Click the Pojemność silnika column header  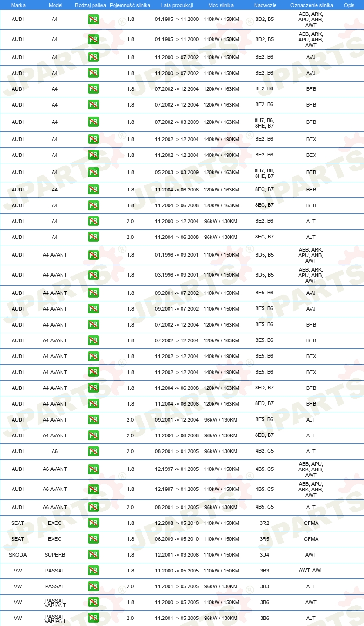coord(130,5)
